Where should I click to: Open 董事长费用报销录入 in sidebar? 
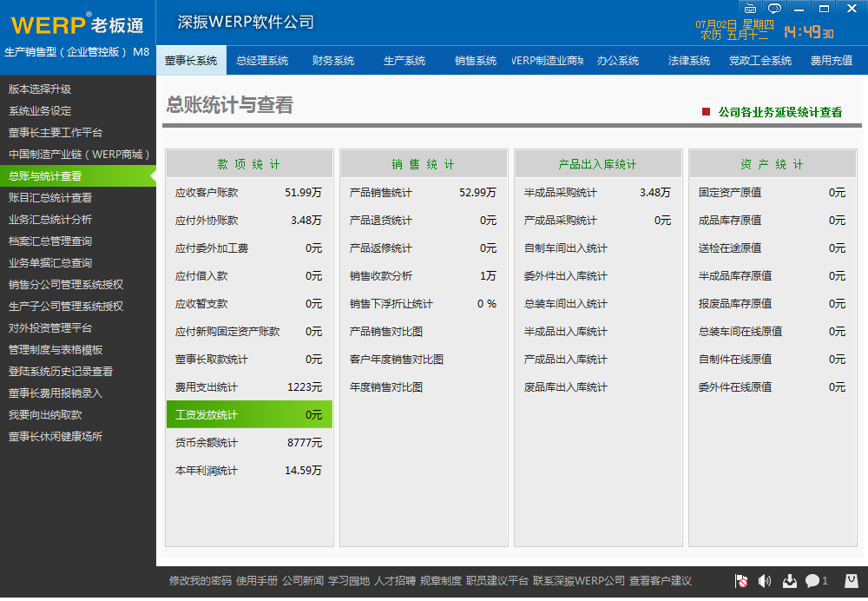pos(78,393)
